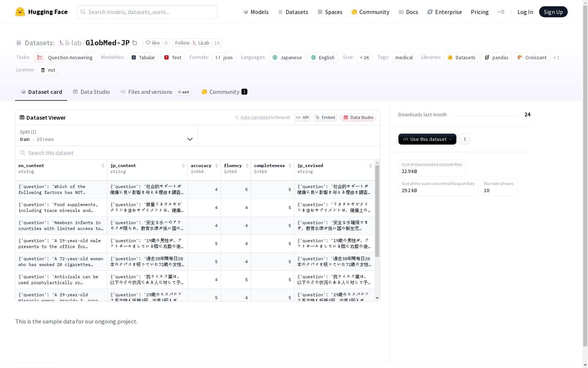Screen dimensions: 588x368
Task: Open the Use this dataset dropdown
Action: 427,139
